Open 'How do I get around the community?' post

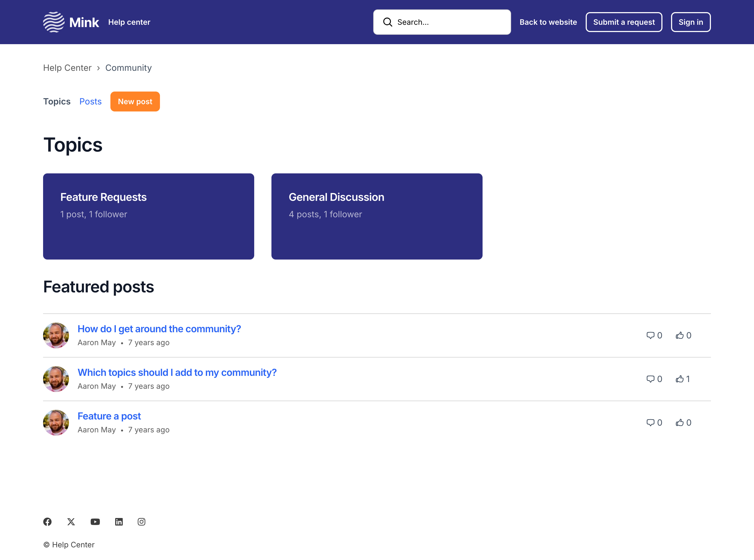(159, 329)
